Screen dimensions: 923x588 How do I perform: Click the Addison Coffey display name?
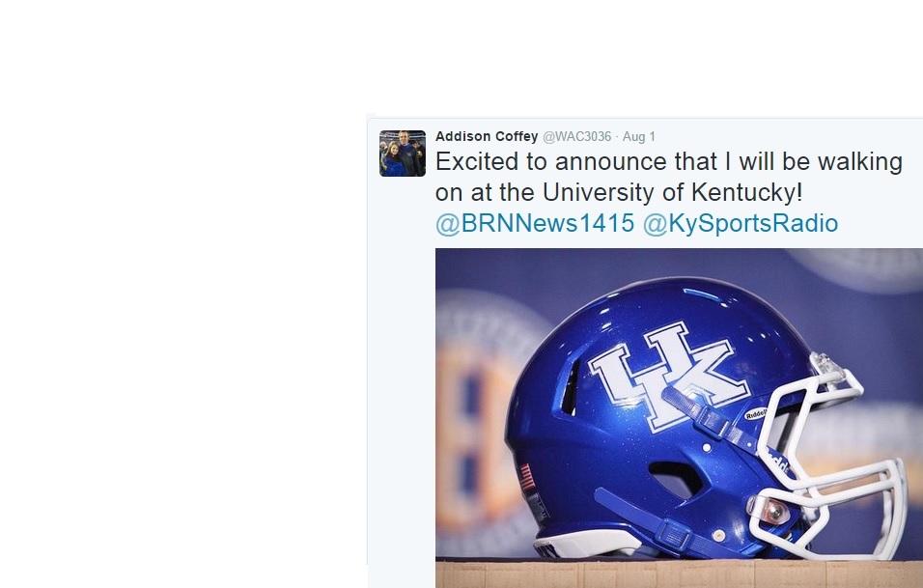click(487, 136)
